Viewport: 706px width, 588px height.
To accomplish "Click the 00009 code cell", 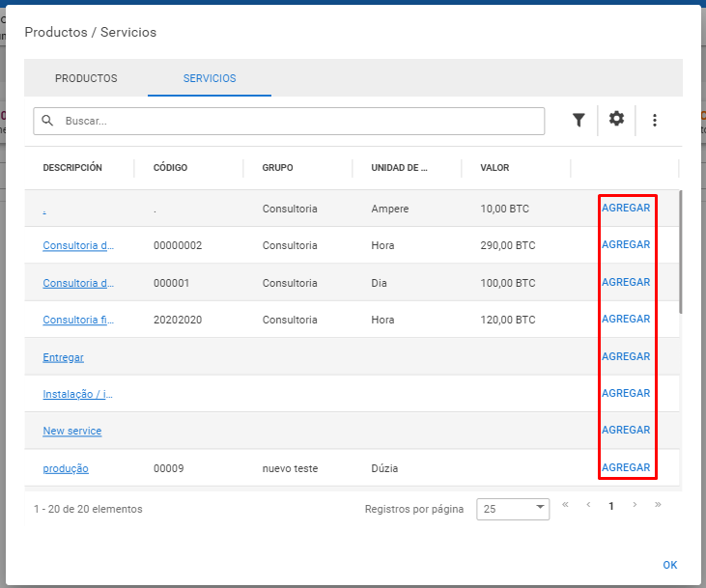I will [x=168, y=468].
